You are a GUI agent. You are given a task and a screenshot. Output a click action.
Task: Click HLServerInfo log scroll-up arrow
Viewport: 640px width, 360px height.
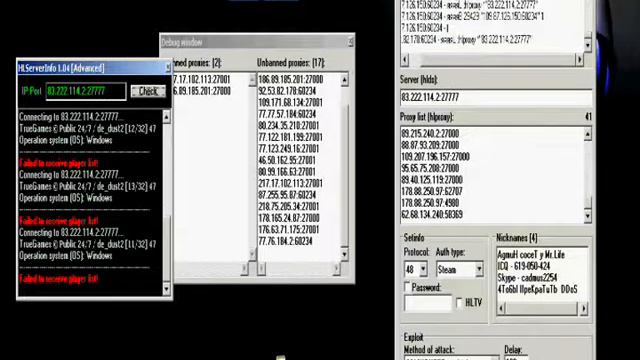click(166, 117)
